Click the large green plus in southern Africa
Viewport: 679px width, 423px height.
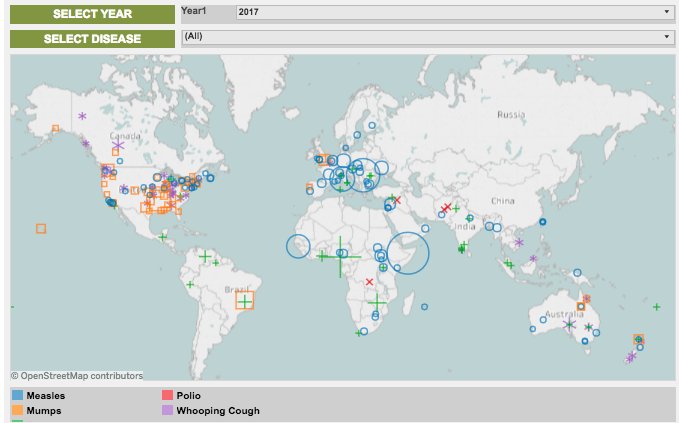[x=376, y=301]
